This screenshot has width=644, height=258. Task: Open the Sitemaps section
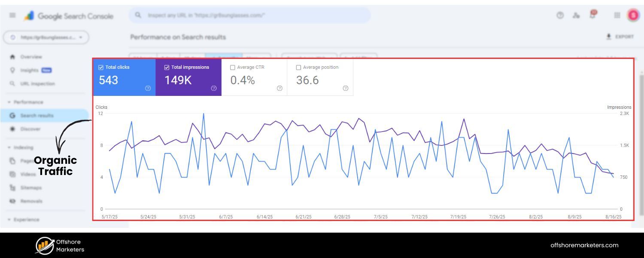31,187
